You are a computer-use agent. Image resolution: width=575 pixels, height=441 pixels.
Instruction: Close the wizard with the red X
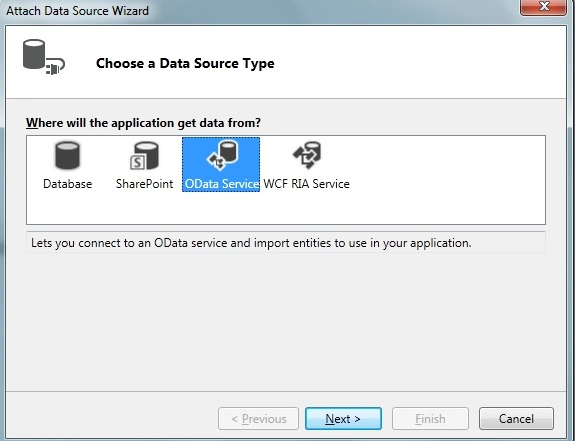click(543, 7)
